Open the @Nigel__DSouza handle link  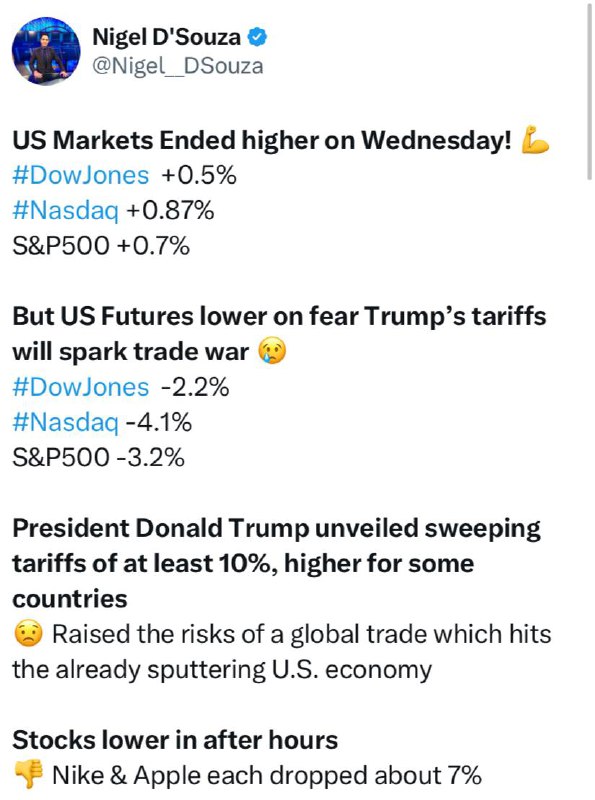tap(178, 66)
